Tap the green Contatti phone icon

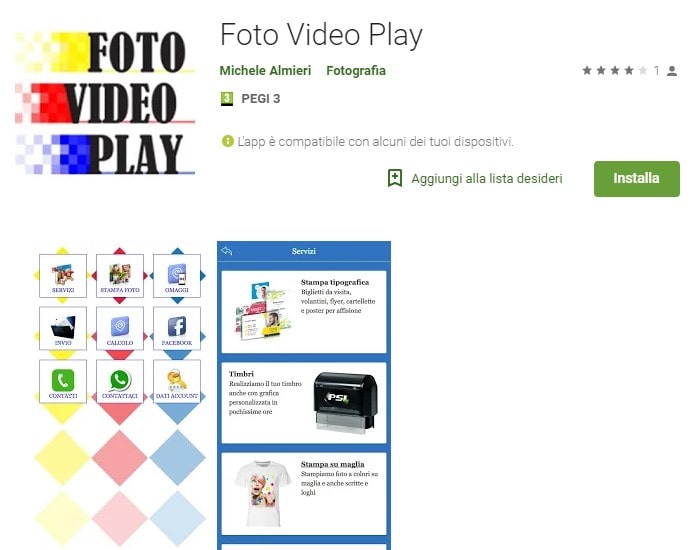click(63, 380)
